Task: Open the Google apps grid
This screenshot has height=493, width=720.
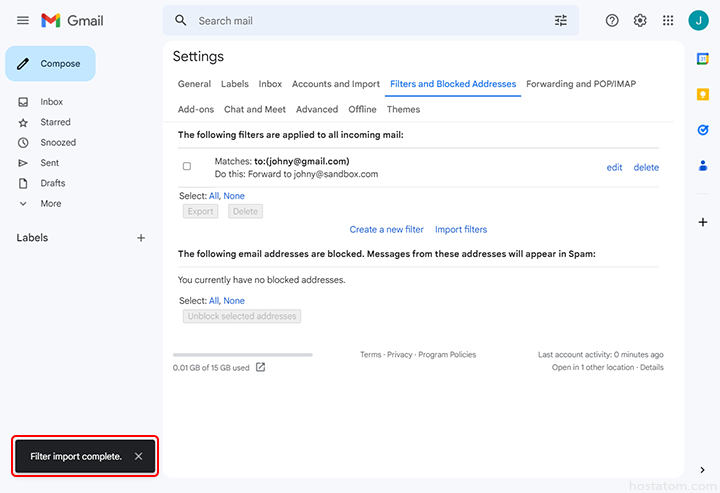Action: pos(668,20)
